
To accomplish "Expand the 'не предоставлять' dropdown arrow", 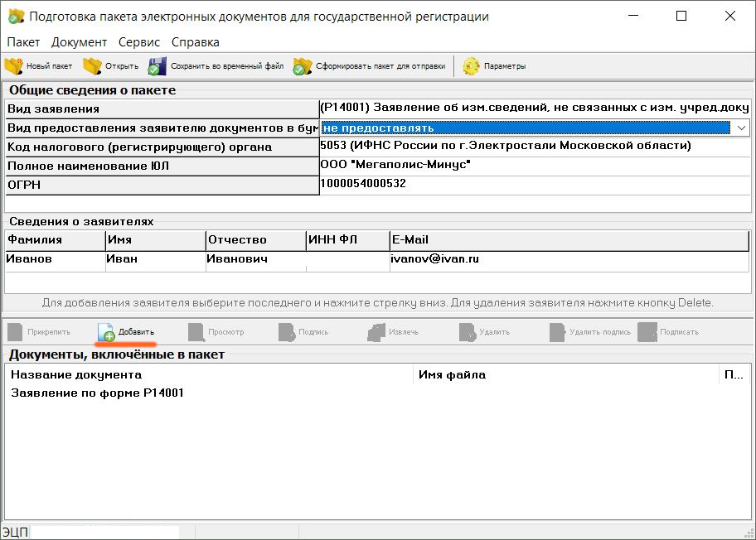I will pyautogui.click(x=740, y=128).
